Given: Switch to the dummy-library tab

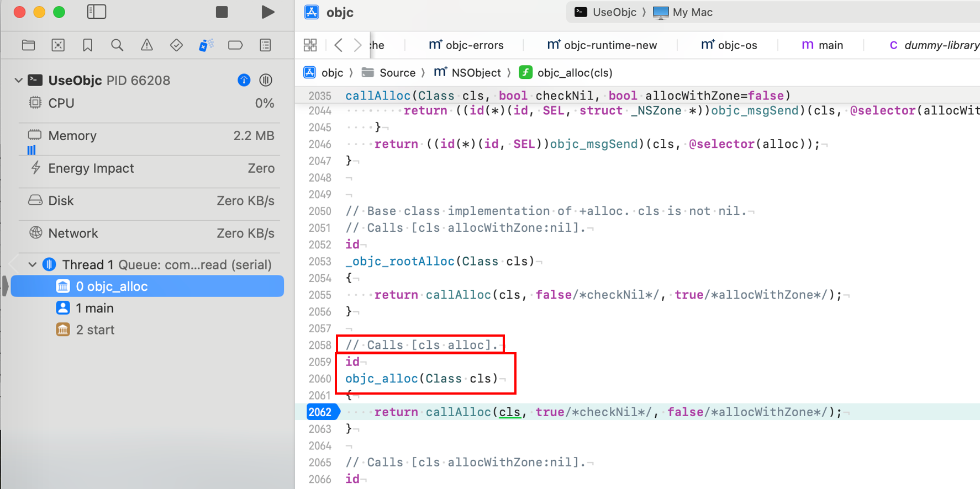Looking at the screenshot, I should tap(934, 45).
